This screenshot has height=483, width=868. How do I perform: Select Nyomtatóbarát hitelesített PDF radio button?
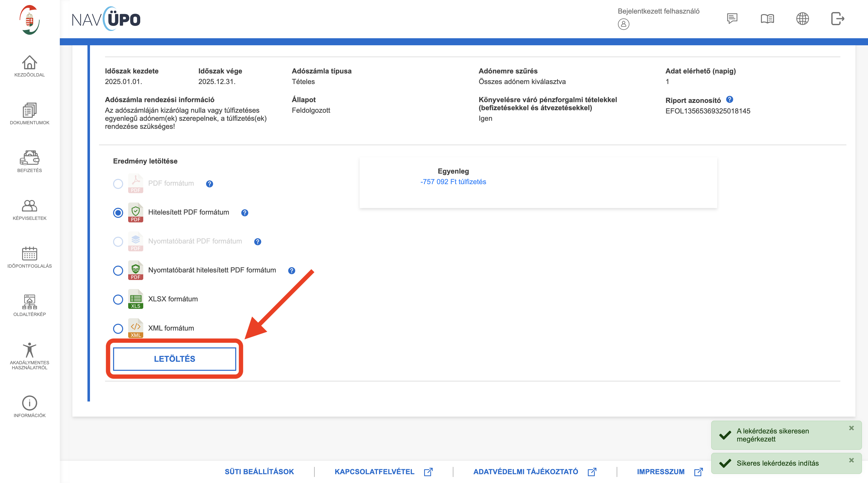coord(118,270)
